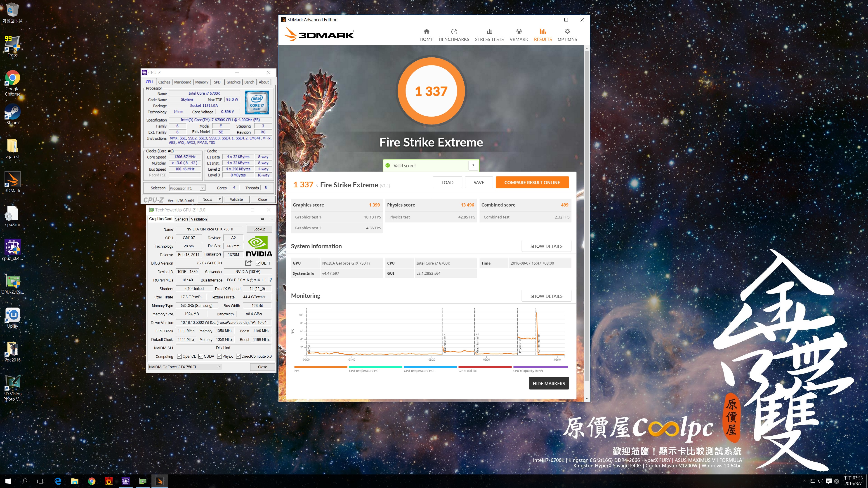868x488 pixels.
Task: Go to Benchmarks in 3DMark
Action: tap(454, 35)
